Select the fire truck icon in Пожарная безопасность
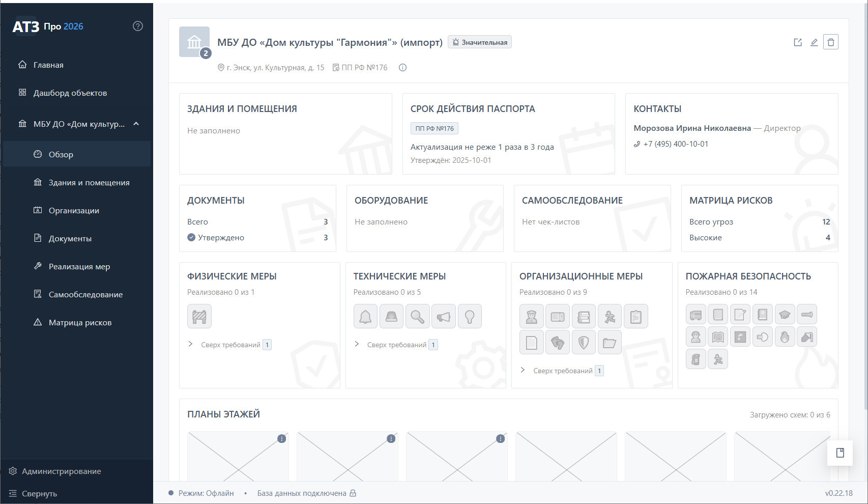 coord(696,315)
